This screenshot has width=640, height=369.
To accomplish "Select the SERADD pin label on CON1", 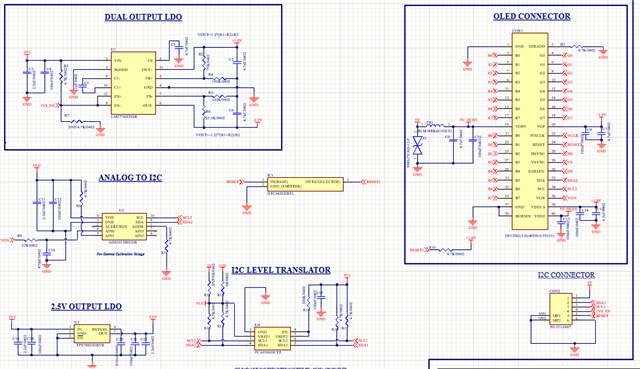I will click(536, 47).
